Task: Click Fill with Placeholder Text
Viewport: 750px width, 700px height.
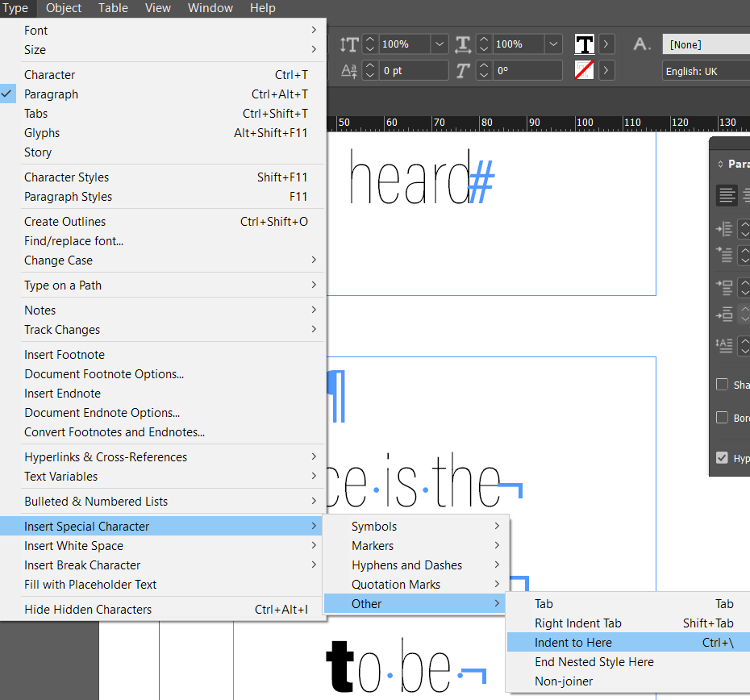Action: point(90,585)
